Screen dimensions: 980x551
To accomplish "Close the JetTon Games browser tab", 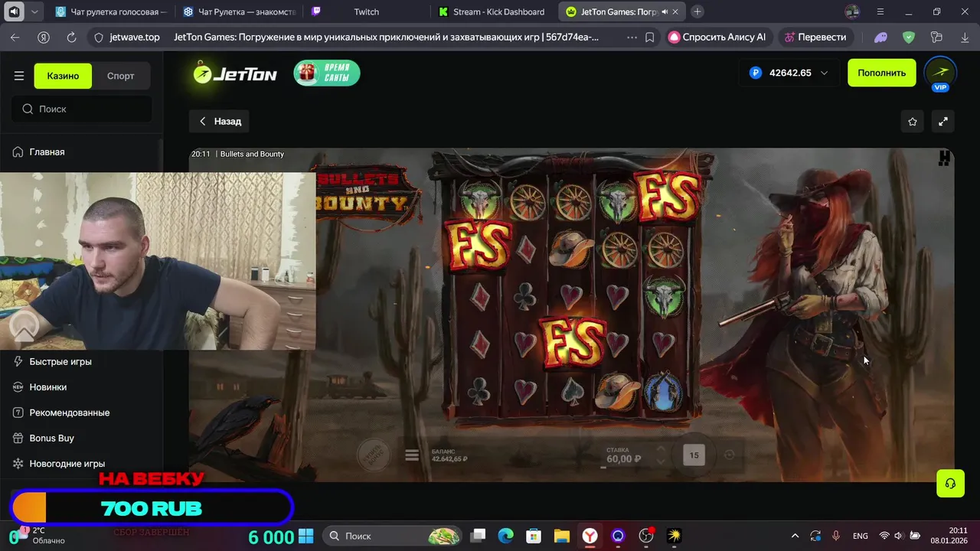I will [677, 12].
